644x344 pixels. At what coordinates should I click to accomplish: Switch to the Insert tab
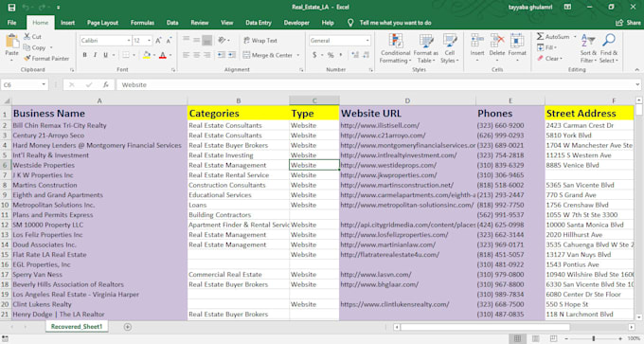(68, 23)
